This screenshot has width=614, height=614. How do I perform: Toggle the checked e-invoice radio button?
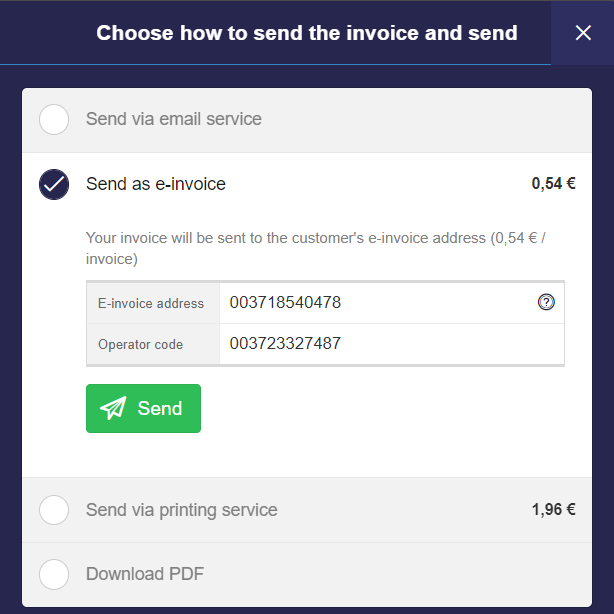pos(54,184)
